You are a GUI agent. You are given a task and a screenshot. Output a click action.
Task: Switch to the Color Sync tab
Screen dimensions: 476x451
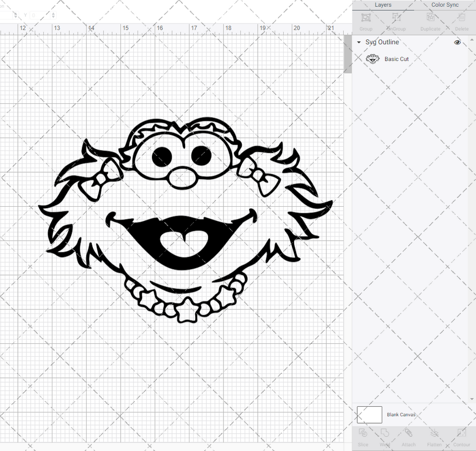point(444,5)
